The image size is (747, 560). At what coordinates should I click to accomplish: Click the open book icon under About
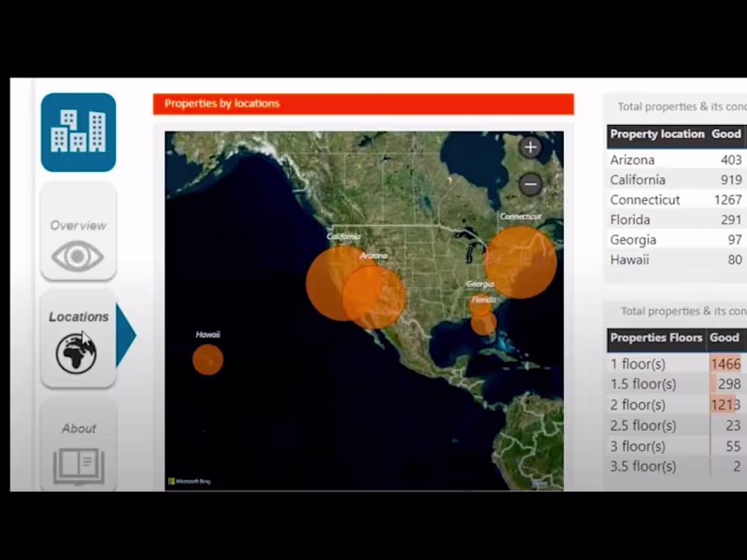(x=79, y=466)
